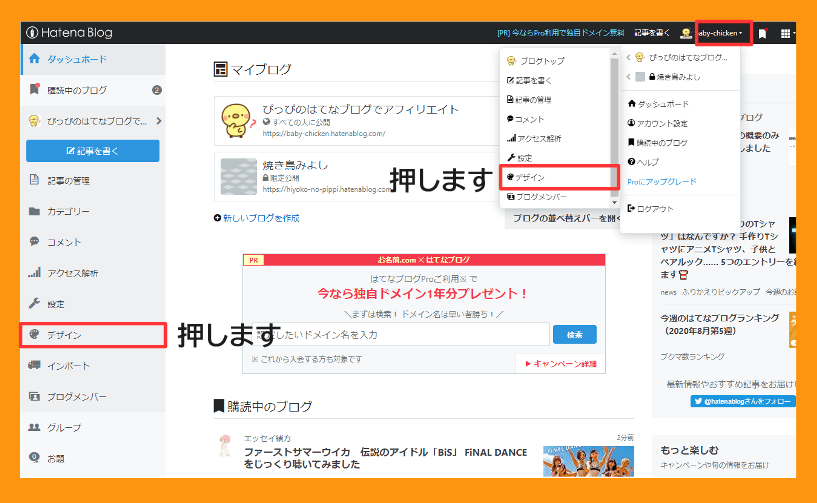Open the PR 独自ドメイン無料 header link

click(560, 33)
